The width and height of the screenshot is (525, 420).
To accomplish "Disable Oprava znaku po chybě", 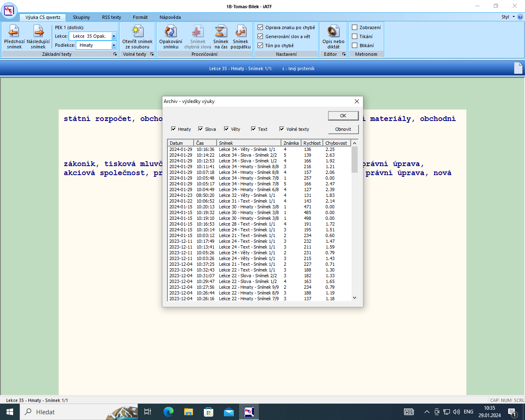I will (x=260, y=27).
